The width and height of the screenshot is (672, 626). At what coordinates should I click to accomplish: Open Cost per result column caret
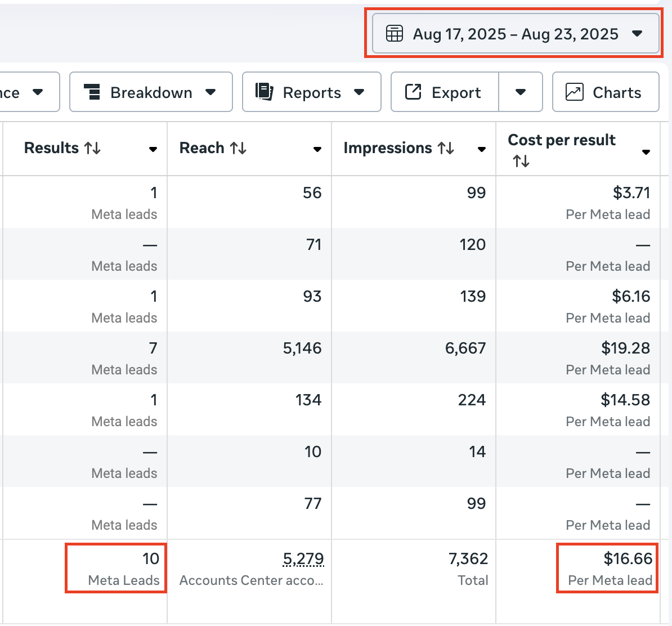(x=646, y=152)
